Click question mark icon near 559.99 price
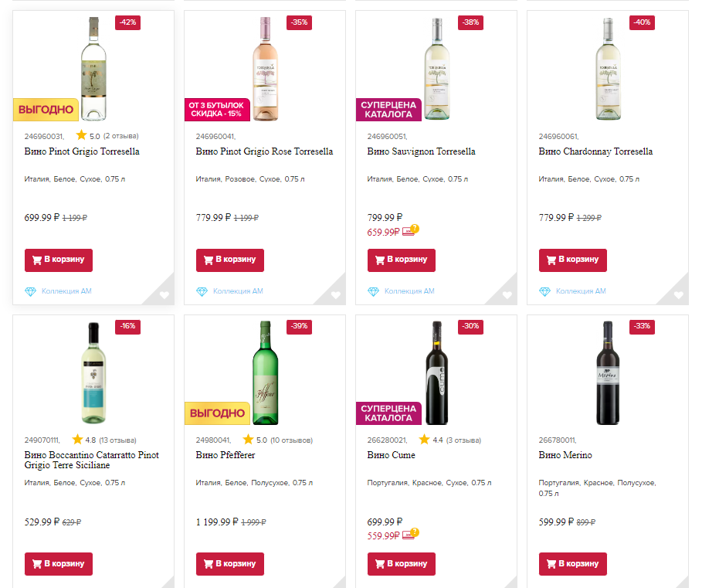 click(415, 532)
